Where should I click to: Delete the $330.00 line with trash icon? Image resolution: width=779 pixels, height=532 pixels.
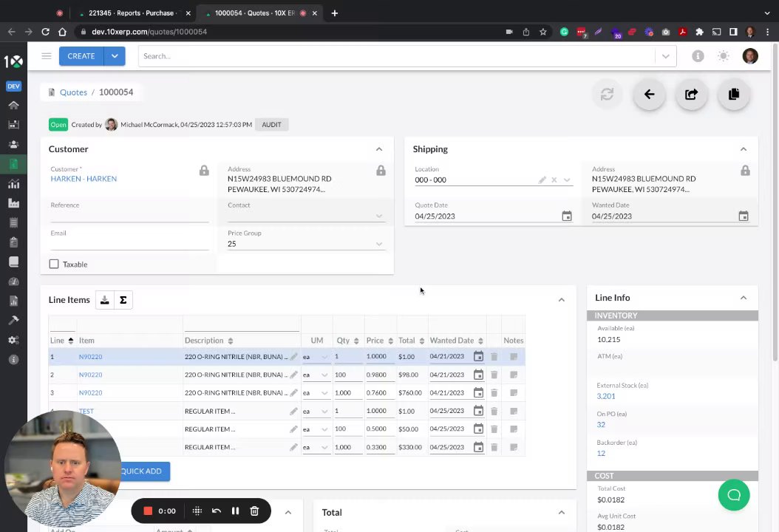(x=494, y=447)
